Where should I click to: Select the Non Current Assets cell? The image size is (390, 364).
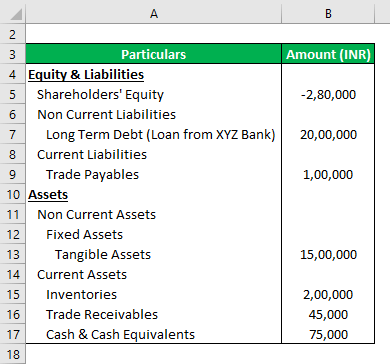[153, 214]
